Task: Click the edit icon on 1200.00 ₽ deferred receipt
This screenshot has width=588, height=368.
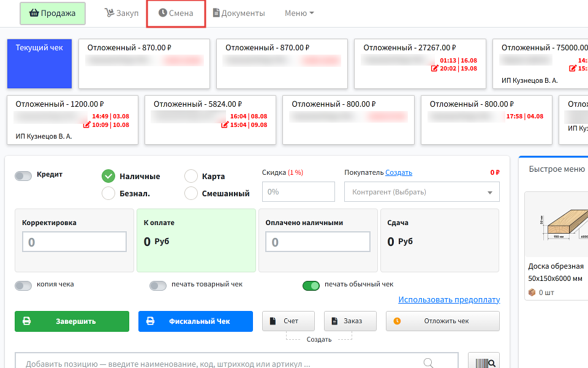Action: [x=86, y=125]
